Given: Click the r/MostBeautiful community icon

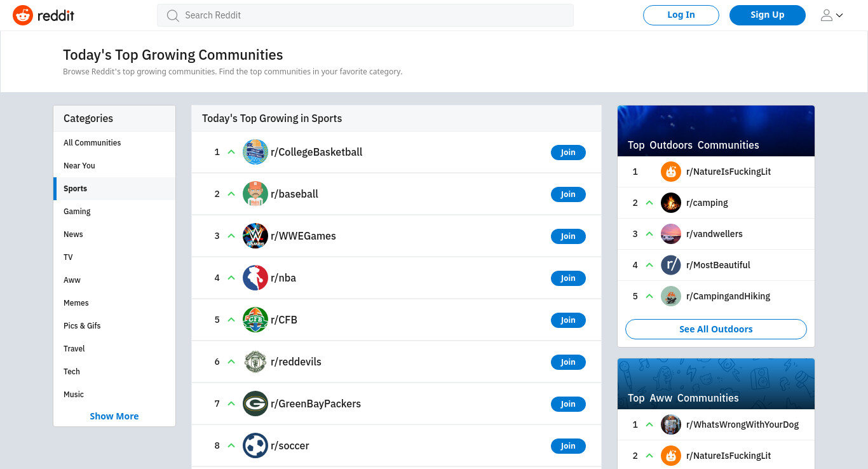Looking at the screenshot, I should point(671,265).
